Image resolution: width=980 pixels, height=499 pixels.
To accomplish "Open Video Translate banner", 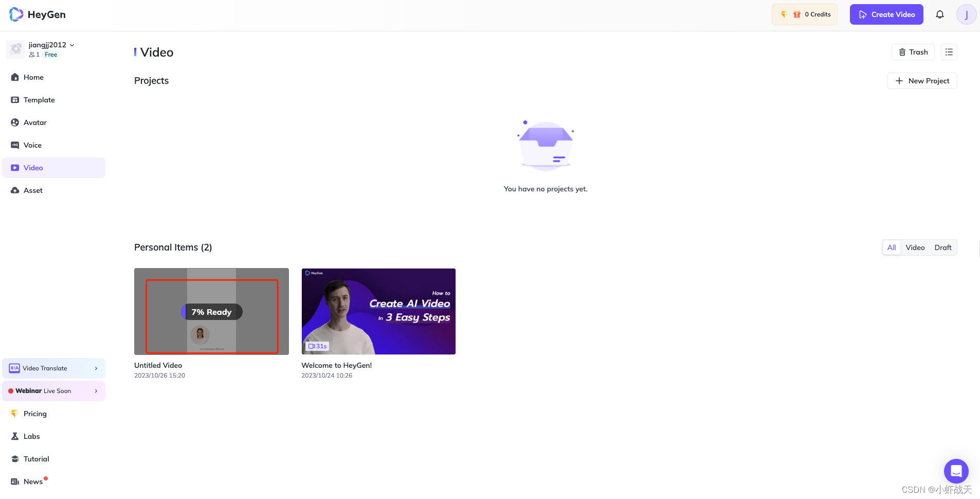I will click(x=54, y=368).
